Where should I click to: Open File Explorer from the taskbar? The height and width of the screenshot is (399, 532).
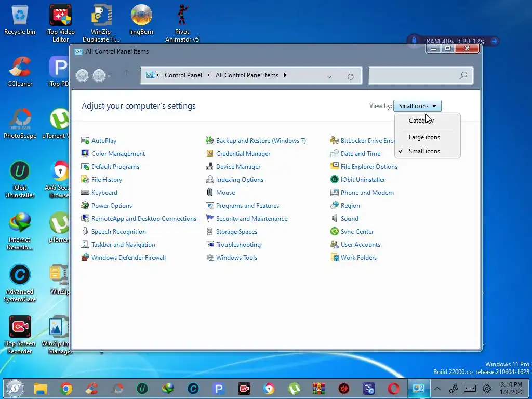(41, 389)
